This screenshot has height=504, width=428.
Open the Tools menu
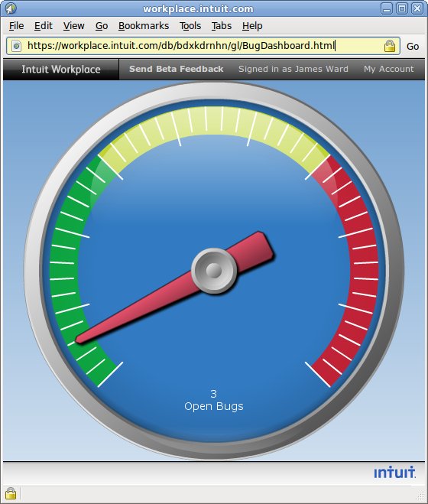tap(190, 26)
